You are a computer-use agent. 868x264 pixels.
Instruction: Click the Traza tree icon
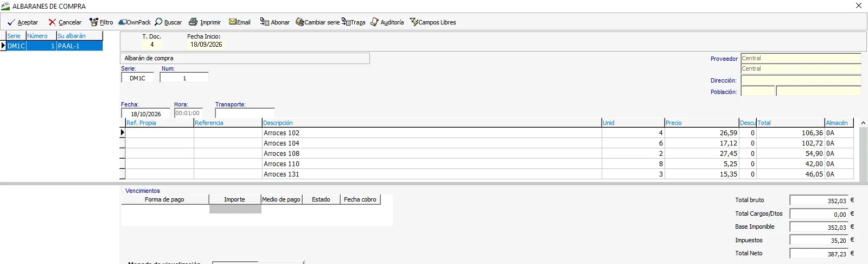[x=346, y=22]
